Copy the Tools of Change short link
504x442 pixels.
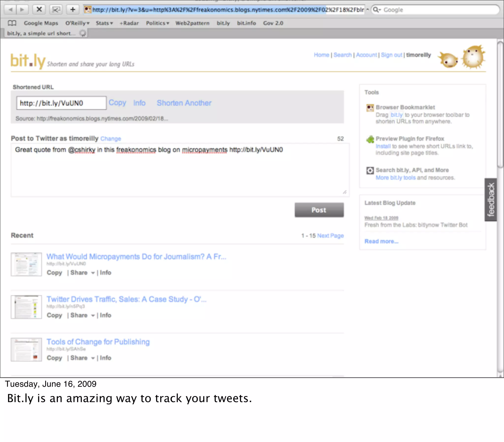coord(54,358)
